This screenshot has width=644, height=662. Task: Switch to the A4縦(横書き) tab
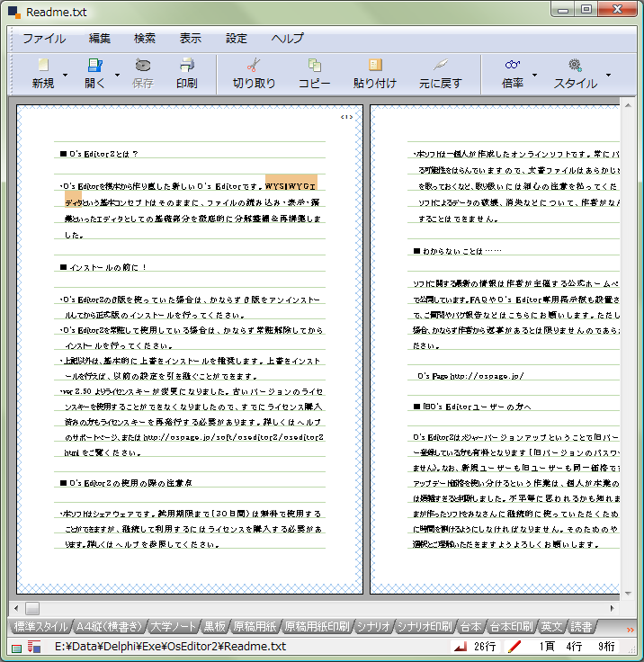109,627
